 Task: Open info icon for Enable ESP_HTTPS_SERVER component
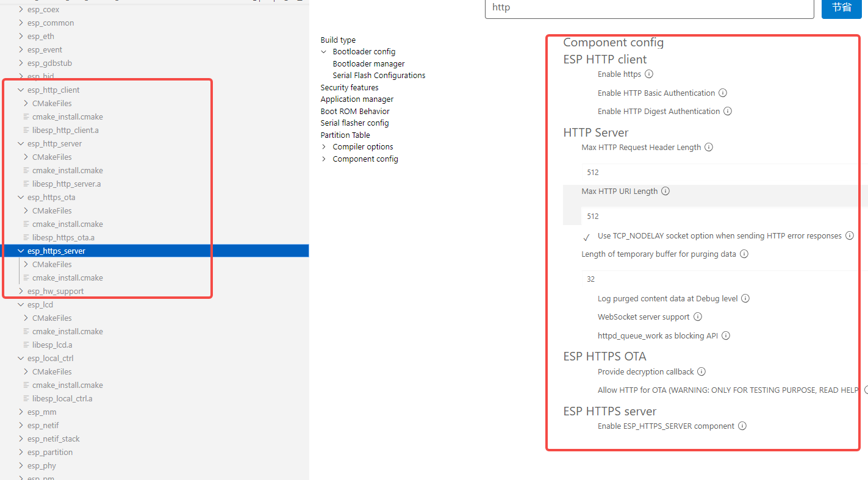click(x=742, y=426)
